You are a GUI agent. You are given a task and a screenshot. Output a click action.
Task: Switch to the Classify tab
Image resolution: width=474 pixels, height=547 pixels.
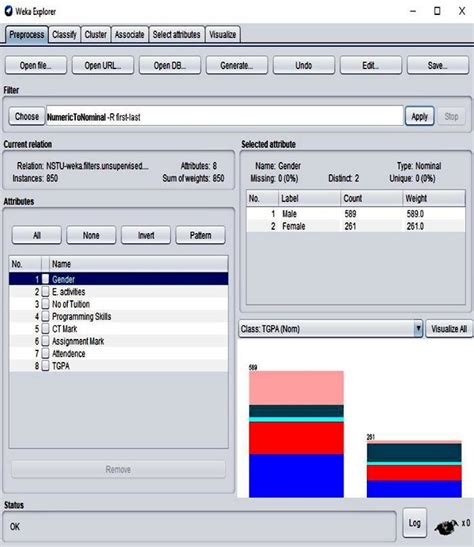click(x=65, y=35)
